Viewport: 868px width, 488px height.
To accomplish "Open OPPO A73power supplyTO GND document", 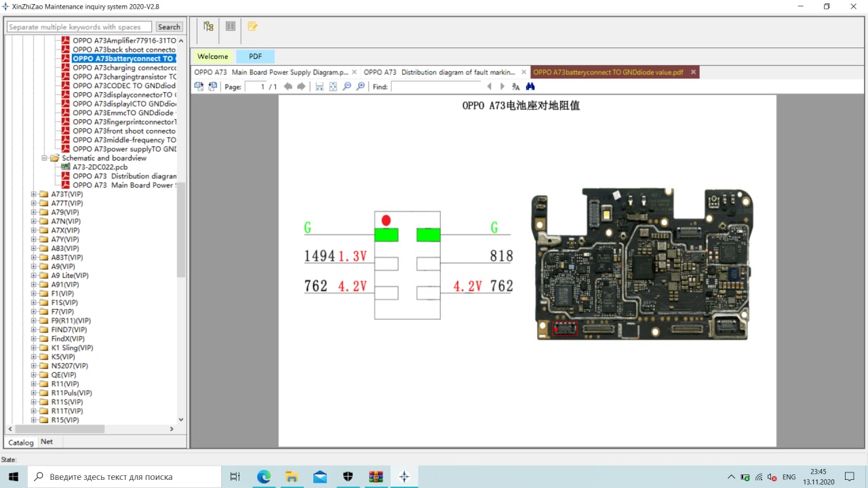I will click(124, 149).
